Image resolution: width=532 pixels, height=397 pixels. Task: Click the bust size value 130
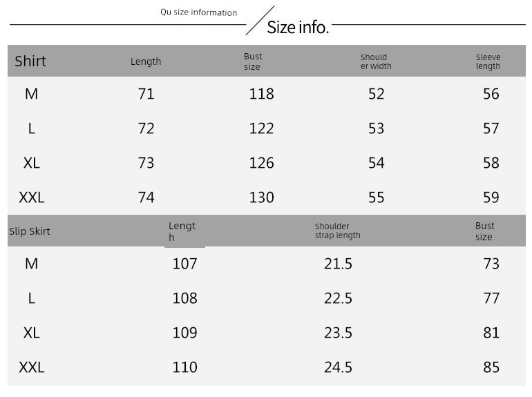262,197
